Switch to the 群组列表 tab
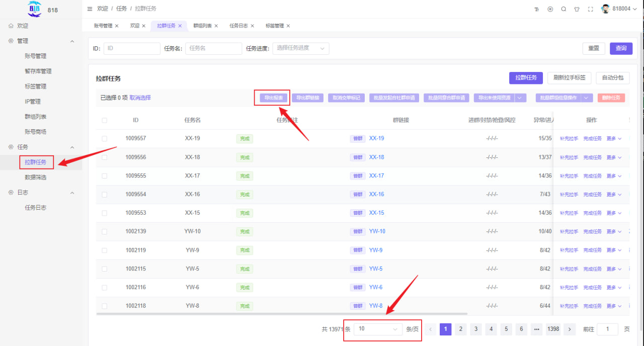The image size is (644, 346). (x=203, y=26)
